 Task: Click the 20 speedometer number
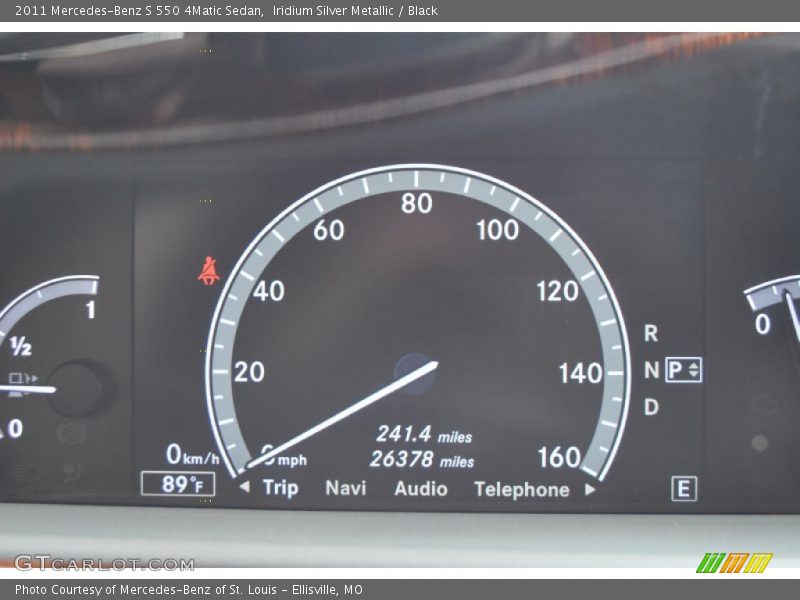coord(249,372)
